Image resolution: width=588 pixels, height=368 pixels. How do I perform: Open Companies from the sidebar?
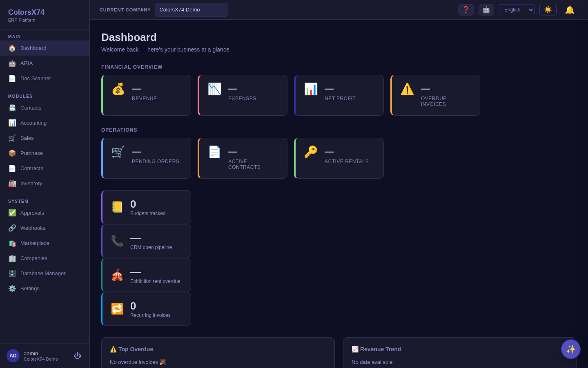click(x=45, y=258)
